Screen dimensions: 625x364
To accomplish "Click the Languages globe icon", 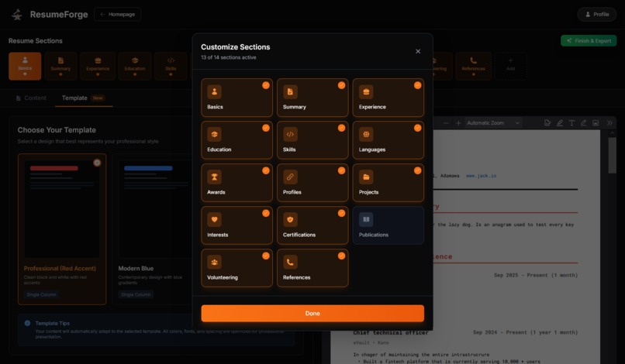I will (x=366, y=135).
